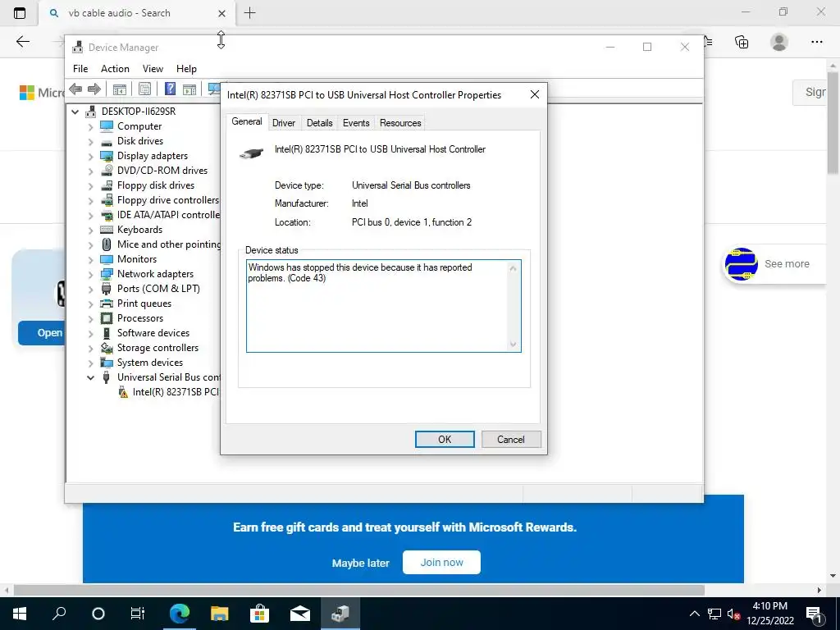Click the Back arrow in Device Manager toolbar
840x630 pixels.
pyautogui.click(x=75, y=89)
